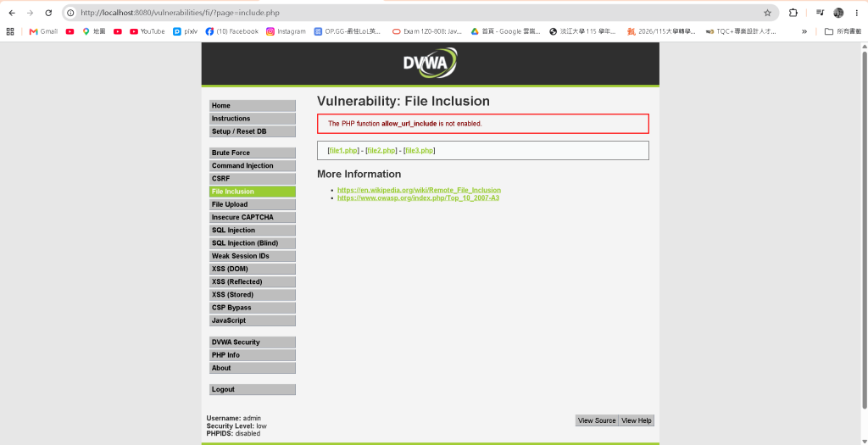Screen dimensions: 868x445
Task: Open SQL Injection (Blind) page
Action: point(253,243)
